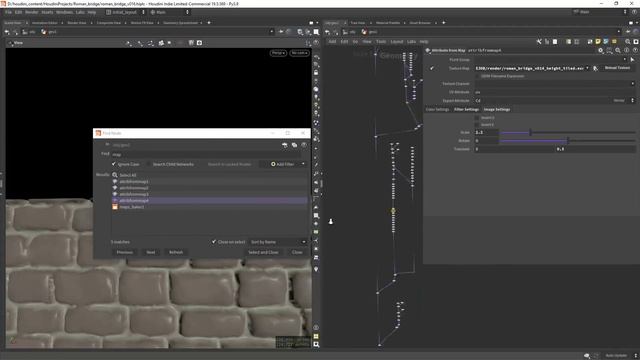The image size is (640, 360).
Task: Open the Render menu in main menu bar
Action: pyautogui.click(x=31, y=12)
